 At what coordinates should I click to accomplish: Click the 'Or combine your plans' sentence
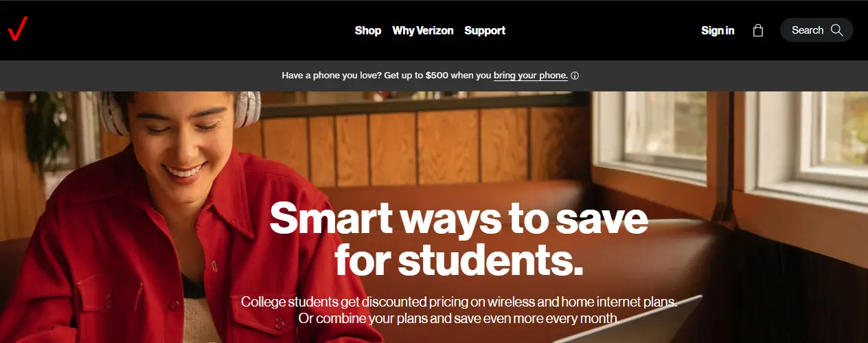point(459,318)
